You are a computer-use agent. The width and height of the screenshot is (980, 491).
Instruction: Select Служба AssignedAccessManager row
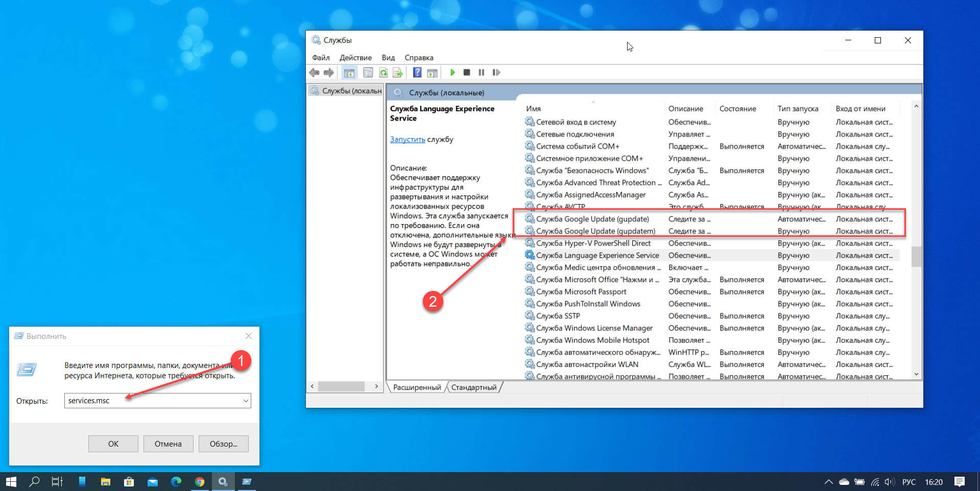(x=711, y=195)
